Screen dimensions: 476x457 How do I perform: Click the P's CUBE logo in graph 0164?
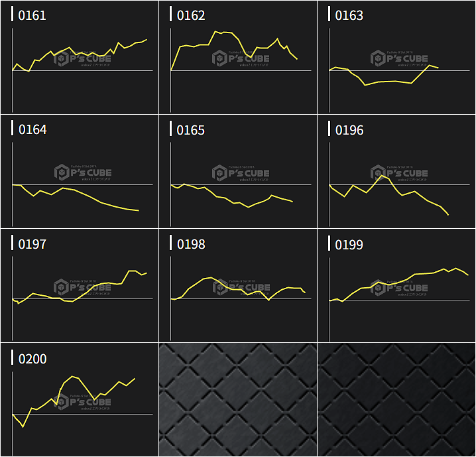(83, 174)
